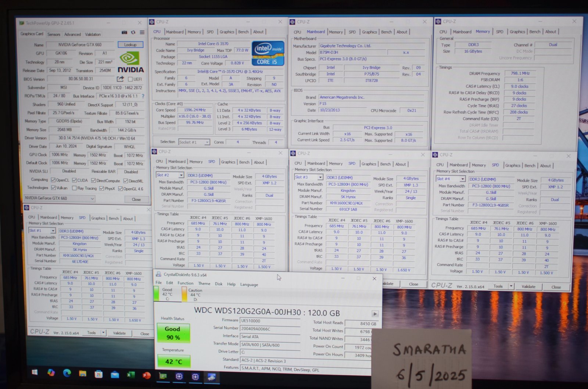Toggle the OpenCL checkbox
The image size is (588, 389).
click(53, 180)
